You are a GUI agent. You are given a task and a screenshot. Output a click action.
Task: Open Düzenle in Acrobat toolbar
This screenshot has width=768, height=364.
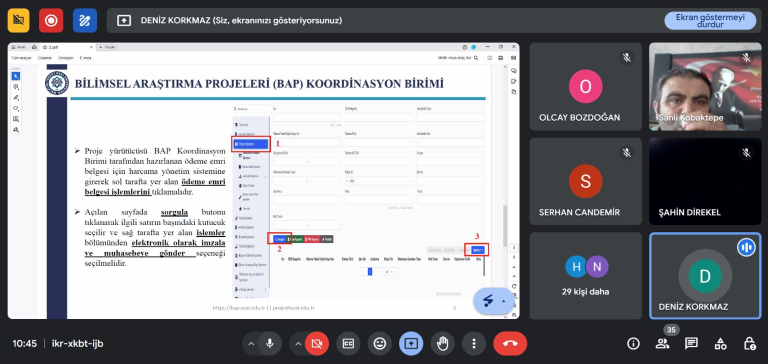click(44, 58)
